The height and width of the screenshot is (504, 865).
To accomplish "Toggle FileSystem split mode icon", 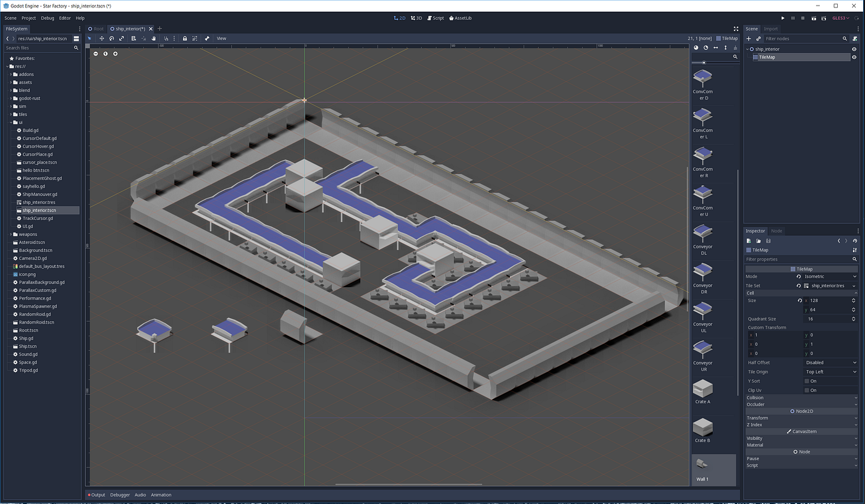I will coord(77,38).
